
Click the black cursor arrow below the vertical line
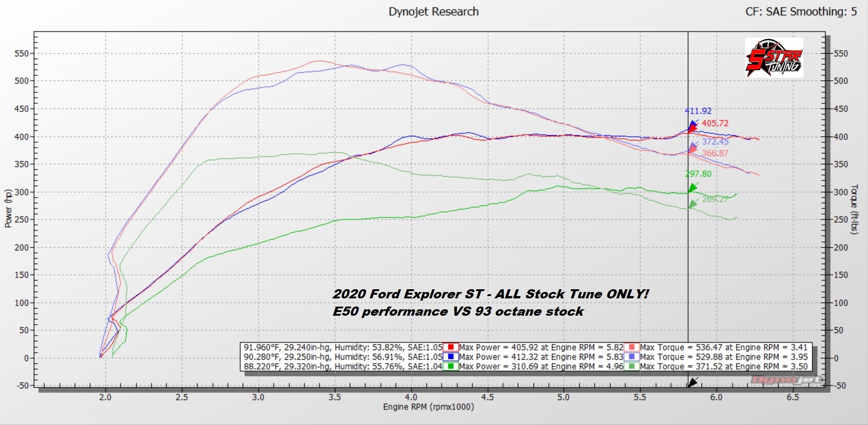click(x=692, y=382)
